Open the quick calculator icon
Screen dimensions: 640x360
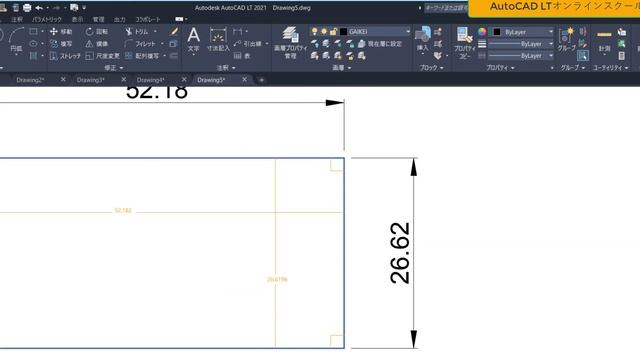click(x=622, y=56)
